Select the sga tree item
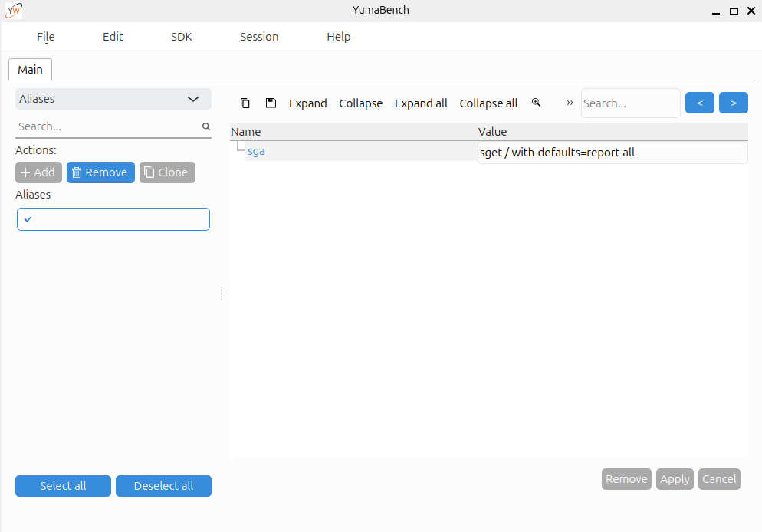The height and width of the screenshot is (532, 762). (x=256, y=151)
